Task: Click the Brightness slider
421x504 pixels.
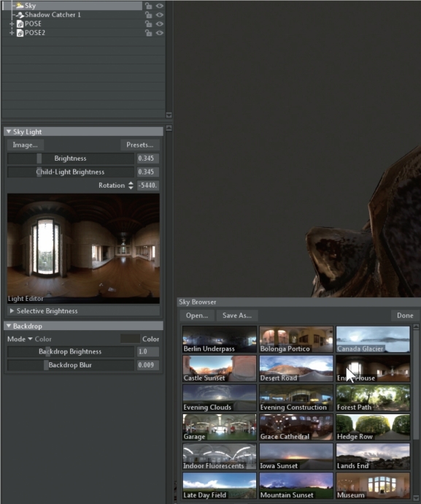Action: (70, 159)
